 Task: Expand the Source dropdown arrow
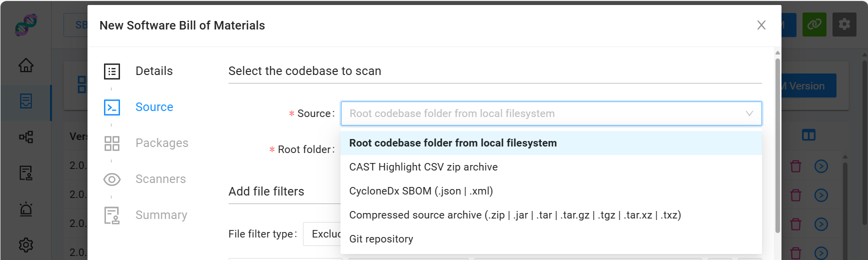[x=749, y=113]
